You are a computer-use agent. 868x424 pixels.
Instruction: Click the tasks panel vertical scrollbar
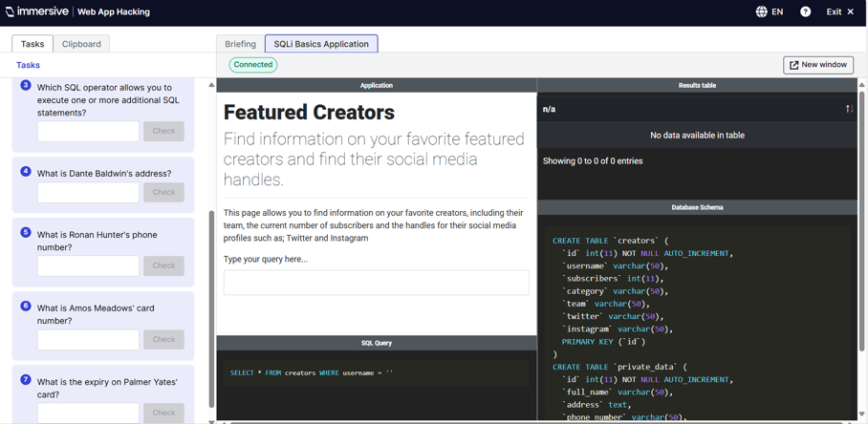[211, 309]
